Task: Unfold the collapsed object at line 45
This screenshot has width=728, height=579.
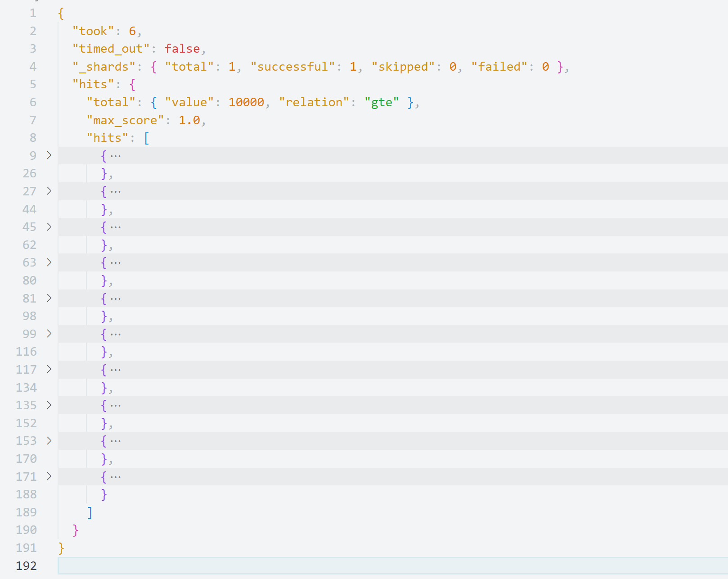Action: (x=49, y=226)
